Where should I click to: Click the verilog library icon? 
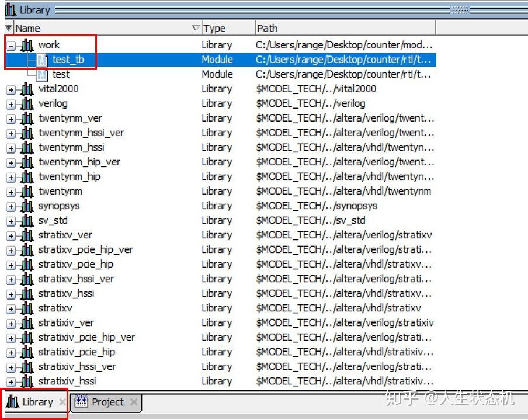tap(27, 104)
